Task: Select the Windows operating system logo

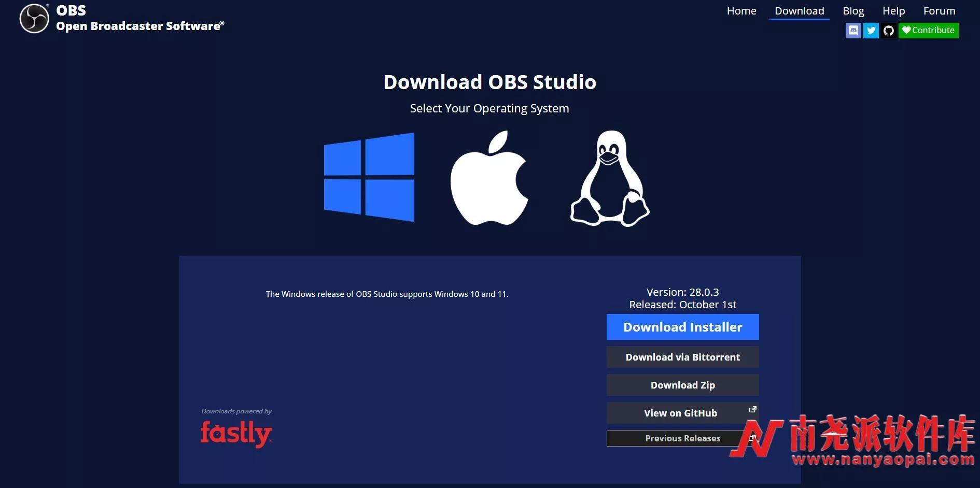Action: 369,177
